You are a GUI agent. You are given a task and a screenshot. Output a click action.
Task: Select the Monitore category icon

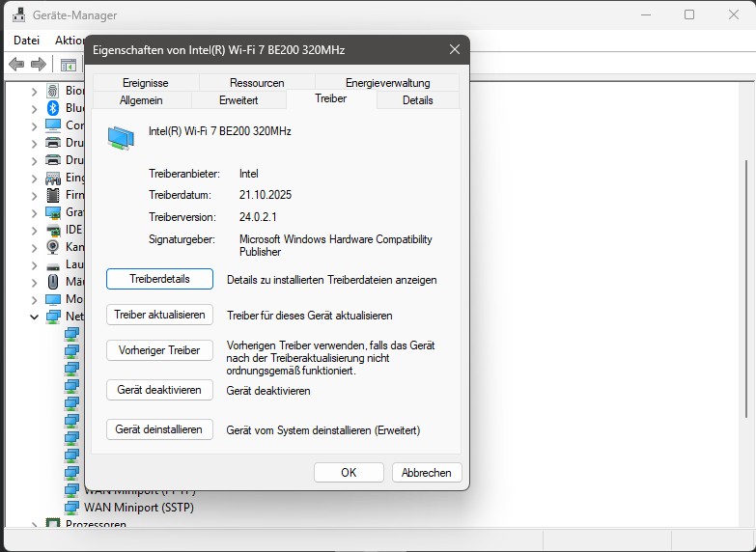click(x=53, y=299)
